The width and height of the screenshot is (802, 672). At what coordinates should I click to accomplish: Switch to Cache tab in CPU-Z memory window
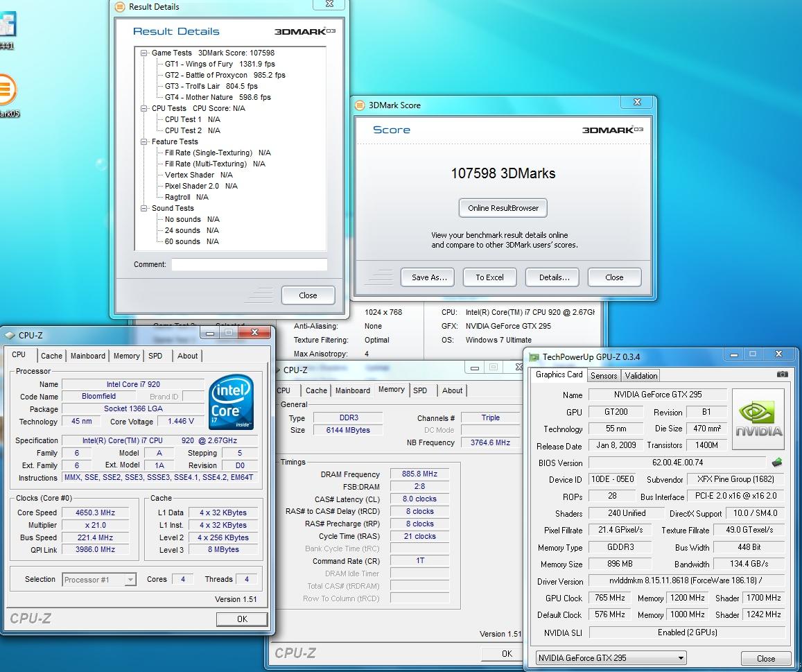(316, 390)
